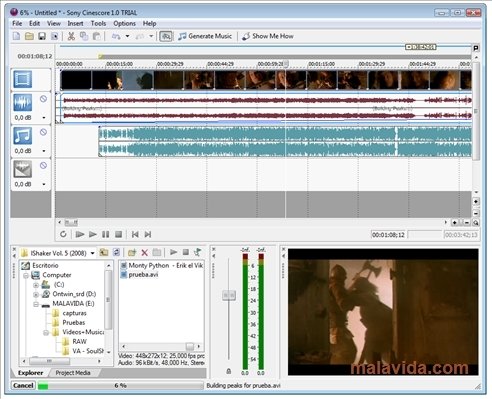Viewport: 492px width, 399px height.
Task: Expand the Ontwin_srd (D:) drive node
Action: click(x=36, y=295)
